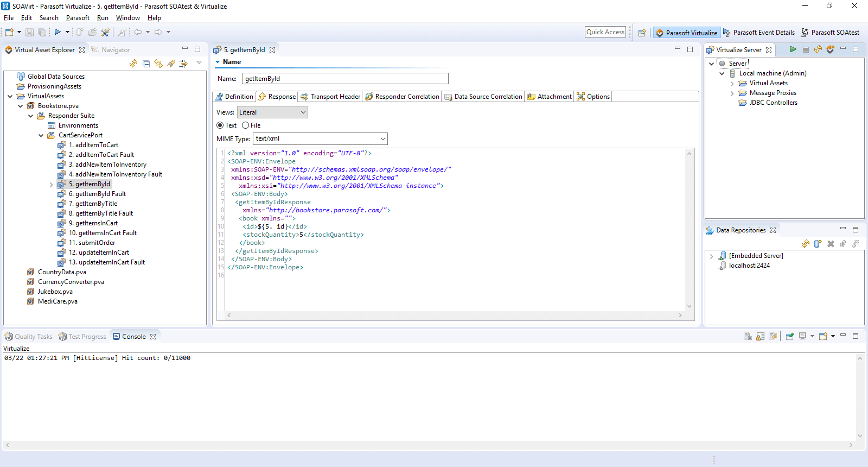Click the New wizard toolbar icon

pos(9,32)
